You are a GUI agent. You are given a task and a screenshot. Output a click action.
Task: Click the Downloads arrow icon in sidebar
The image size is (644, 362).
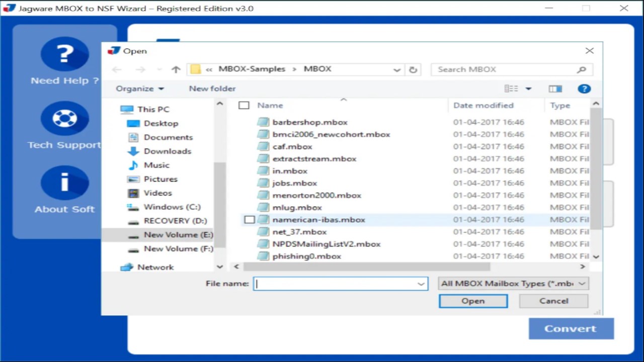(133, 151)
